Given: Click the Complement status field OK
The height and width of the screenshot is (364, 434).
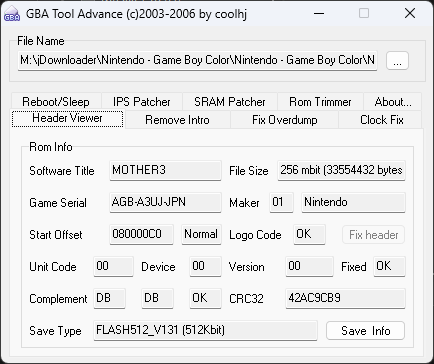Looking at the screenshot, I should pyautogui.click(x=205, y=298).
